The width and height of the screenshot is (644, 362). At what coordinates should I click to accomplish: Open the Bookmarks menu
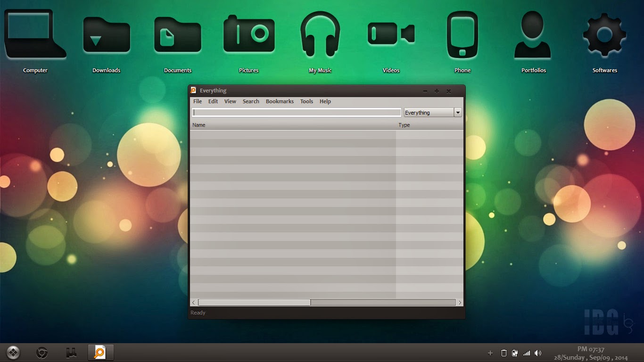[x=280, y=101]
